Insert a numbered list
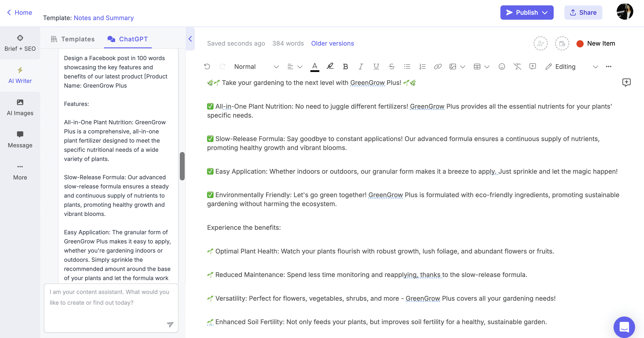This screenshot has height=338, width=644. pyautogui.click(x=422, y=66)
